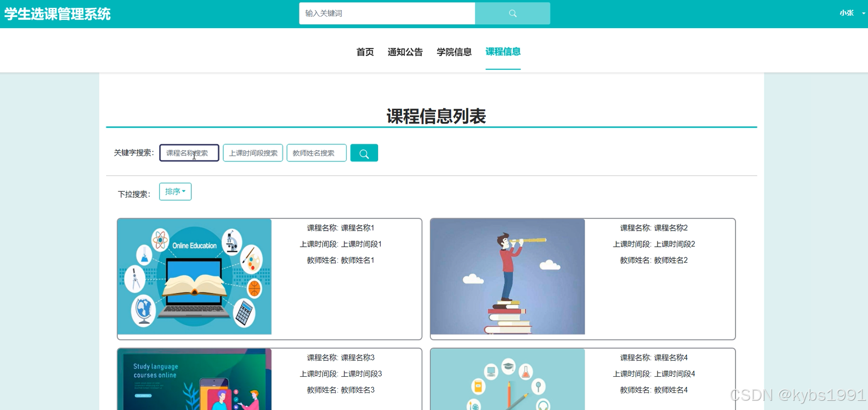Click the 学生选课管理系统 site title
868x410 pixels.
tap(58, 14)
